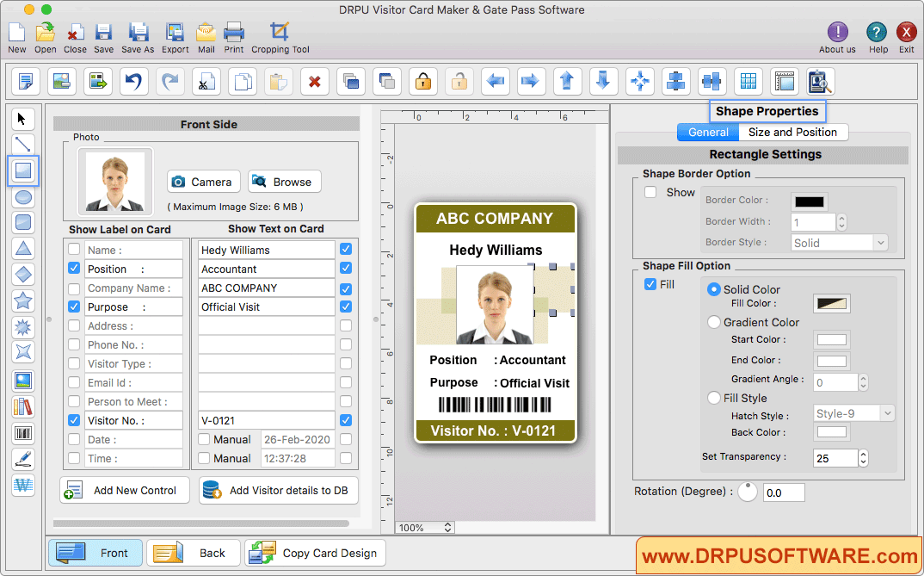This screenshot has height=576, width=924.
Task: Select the arrow pointer tool
Action: point(22,119)
